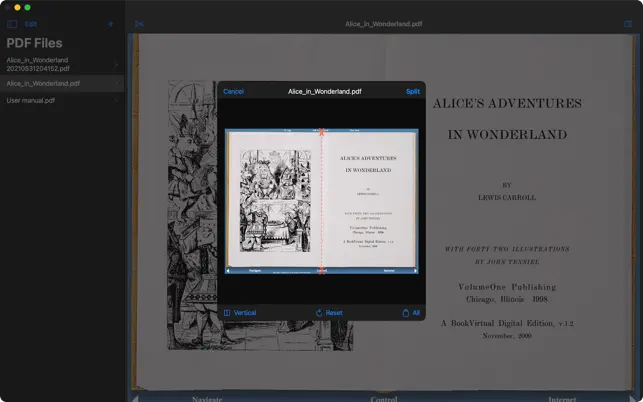This screenshot has width=643, height=402.
Task: Expand chevron beside Alice_in_Wonderland.pdf row
Action: tap(116, 83)
